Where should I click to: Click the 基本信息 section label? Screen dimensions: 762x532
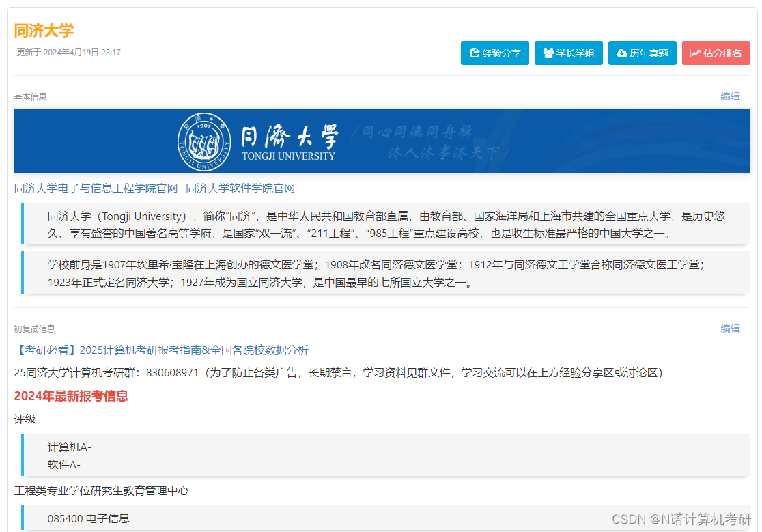tap(30, 97)
